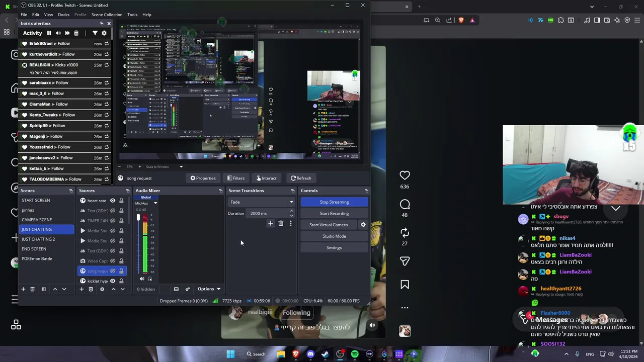Open transition properties three-dot menu
The width and height of the screenshot is (644, 362).
290,223
